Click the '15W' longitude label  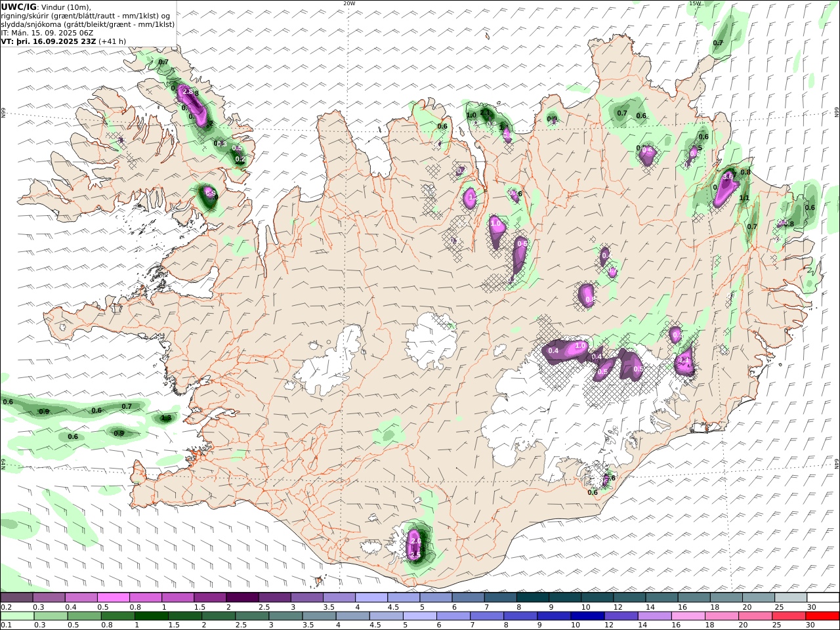(695, 3)
